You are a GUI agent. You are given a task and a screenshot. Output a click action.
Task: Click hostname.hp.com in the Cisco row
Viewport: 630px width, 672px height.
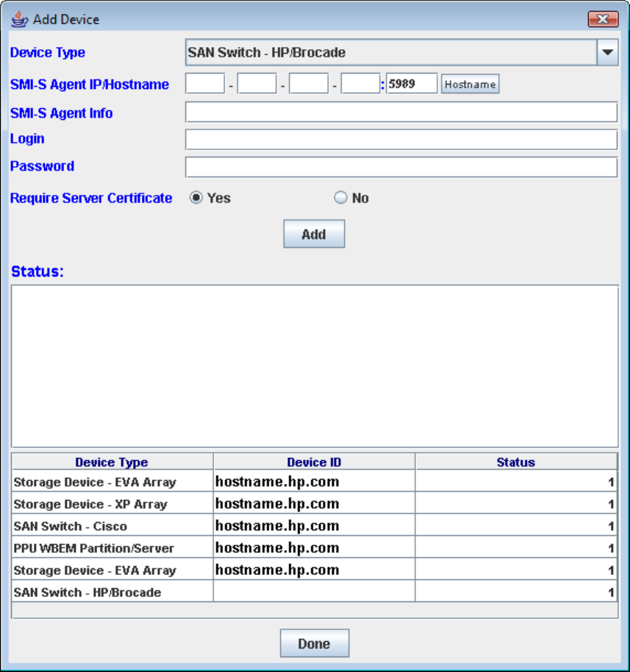tap(277, 526)
